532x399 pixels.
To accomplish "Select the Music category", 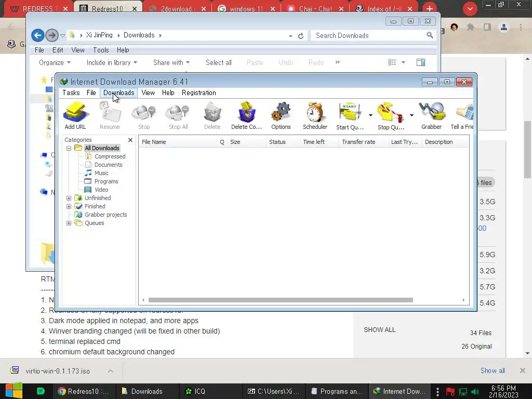I will (x=101, y=173).
